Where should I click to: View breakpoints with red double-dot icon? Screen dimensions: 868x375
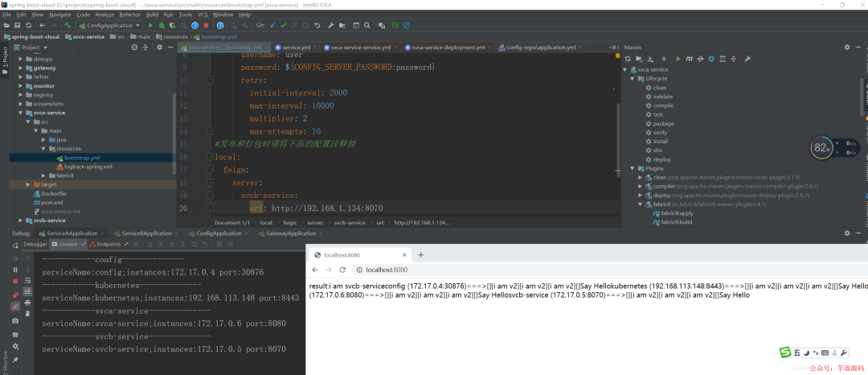point(15,295)
